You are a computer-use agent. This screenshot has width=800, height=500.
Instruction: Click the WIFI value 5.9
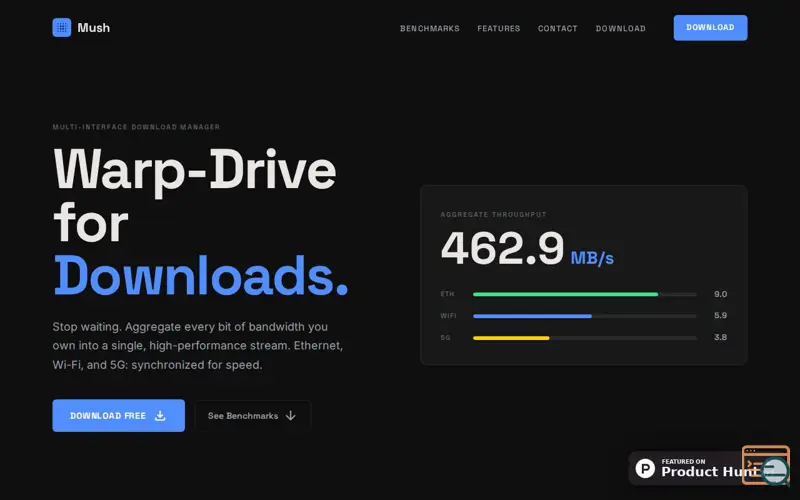pos(720,315)
